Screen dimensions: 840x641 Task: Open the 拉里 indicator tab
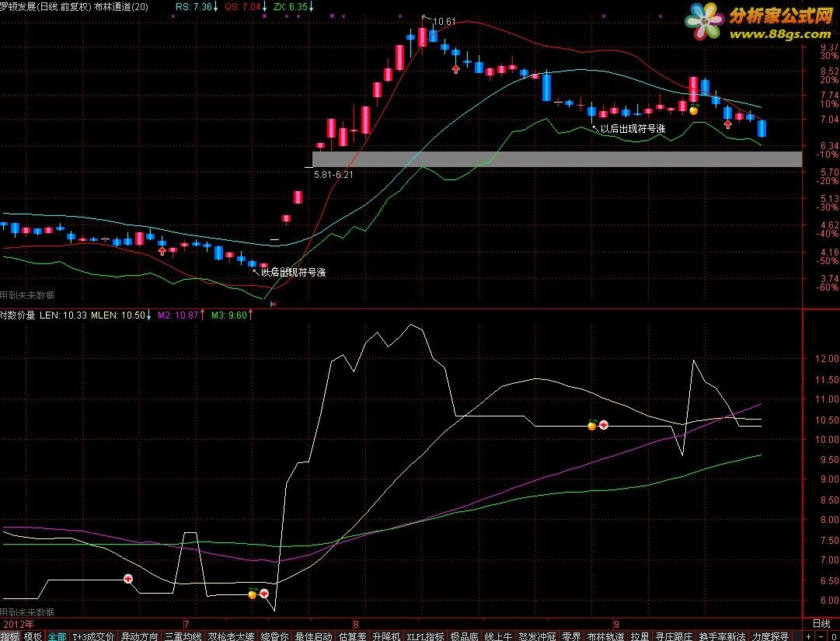[x=640, y=636]
